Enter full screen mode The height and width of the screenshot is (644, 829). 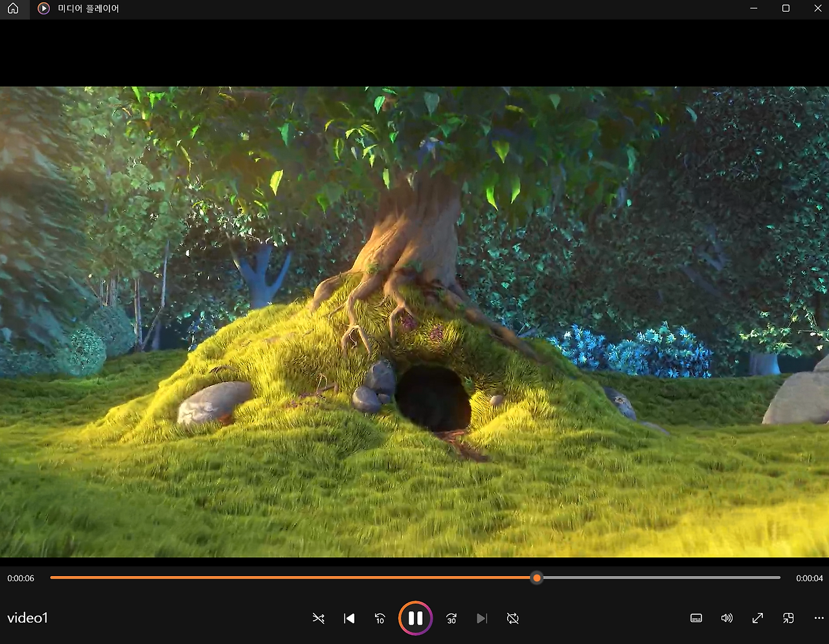pos(757,618)
